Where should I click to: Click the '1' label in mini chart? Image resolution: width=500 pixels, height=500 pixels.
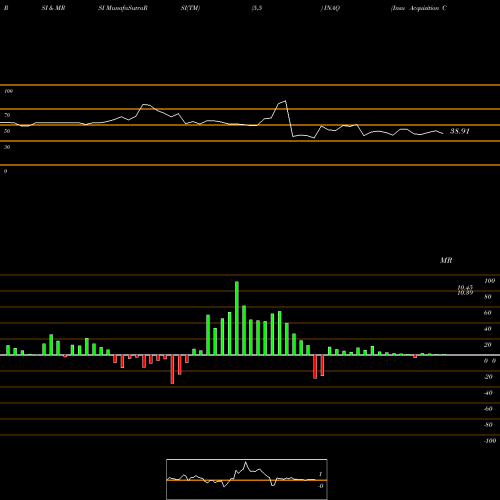[321, 474]
